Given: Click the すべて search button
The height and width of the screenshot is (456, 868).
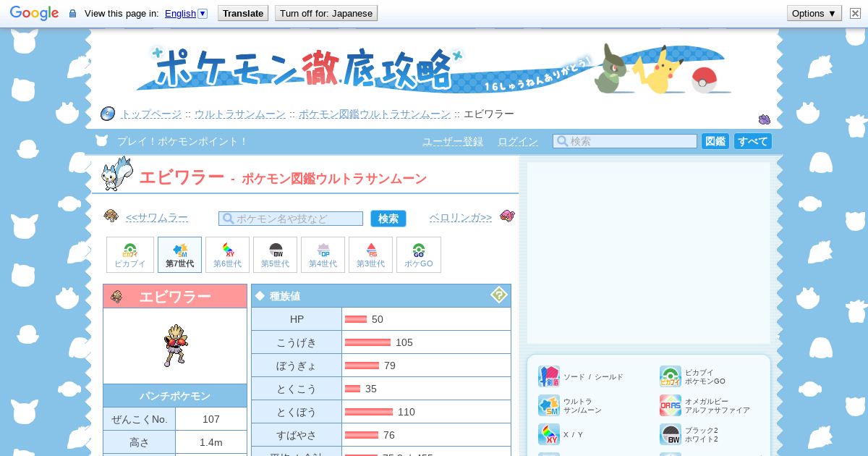Looking at the screenshot, I should (753, 141).
